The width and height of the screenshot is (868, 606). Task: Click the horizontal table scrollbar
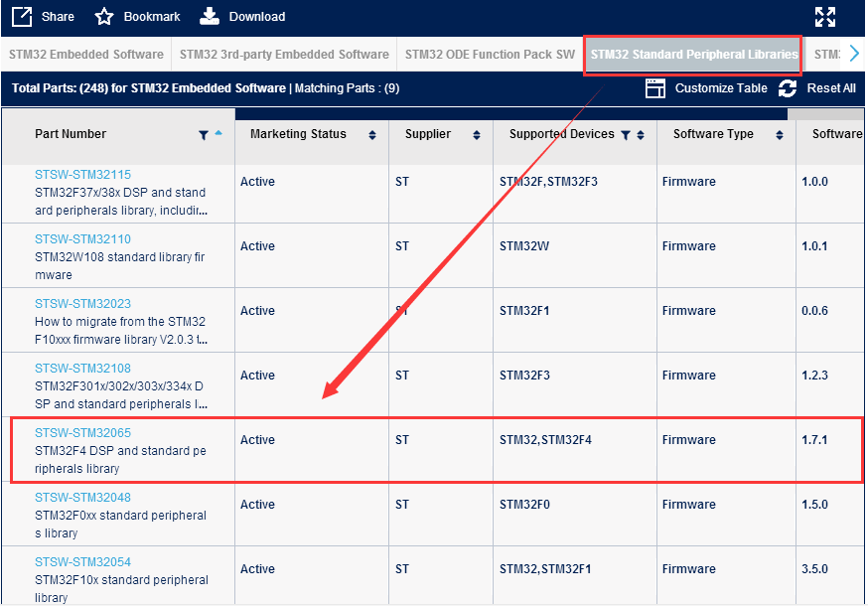pos(510,114)
